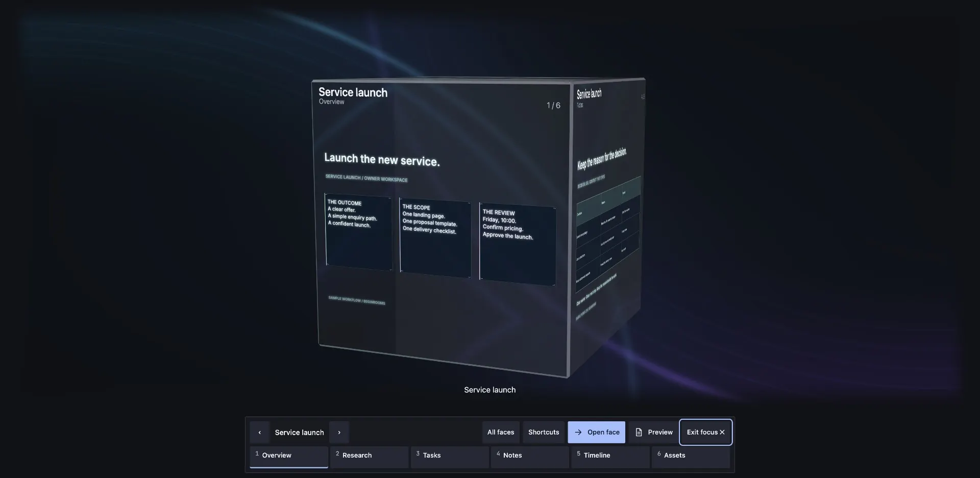Click The Review card on cube
Image resolution: width=980 pixels, height=478 pixels.
click(518, 244)
